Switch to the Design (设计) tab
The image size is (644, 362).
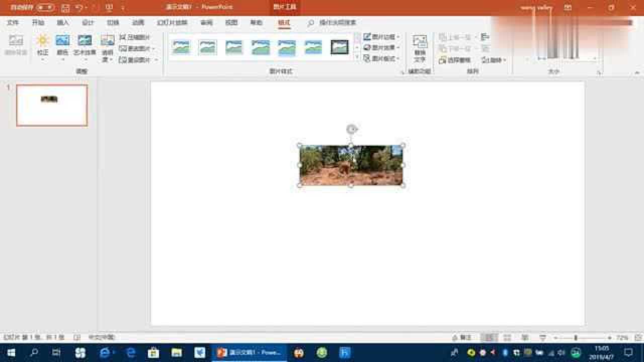click(88, 23)
